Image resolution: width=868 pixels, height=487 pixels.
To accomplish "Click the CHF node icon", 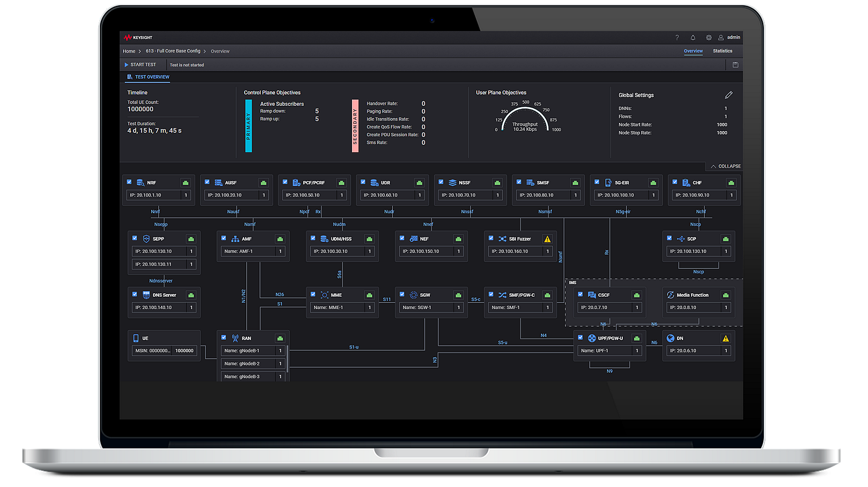I will (x=686, y=183).
